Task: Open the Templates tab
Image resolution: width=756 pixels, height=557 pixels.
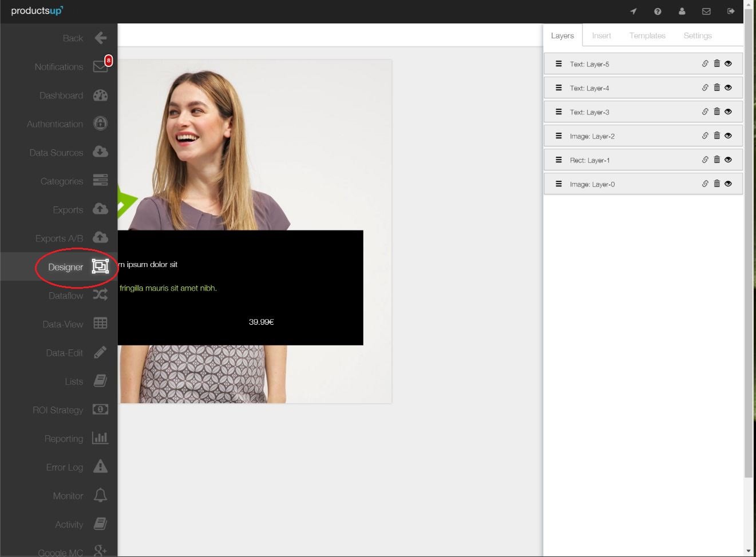Action: pos(647,35)
